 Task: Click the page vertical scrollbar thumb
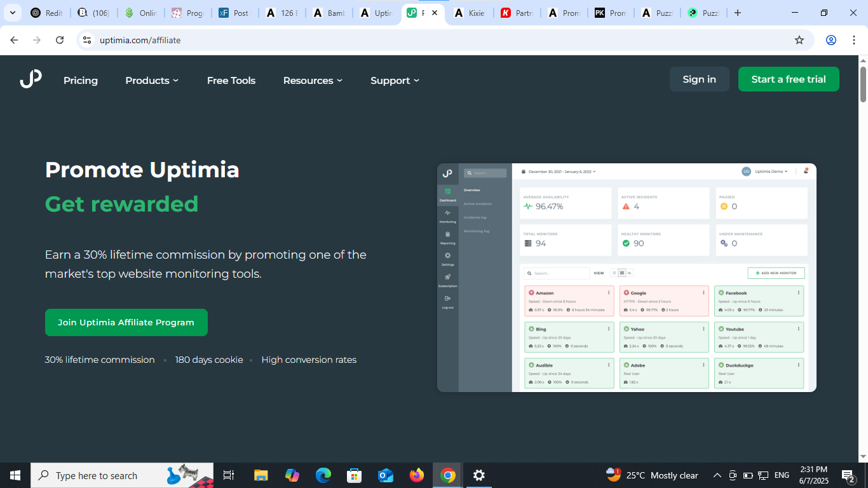863,83
